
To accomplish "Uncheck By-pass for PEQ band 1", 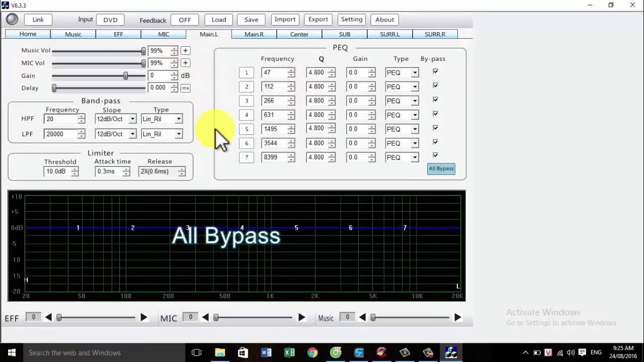I will 435,72.
